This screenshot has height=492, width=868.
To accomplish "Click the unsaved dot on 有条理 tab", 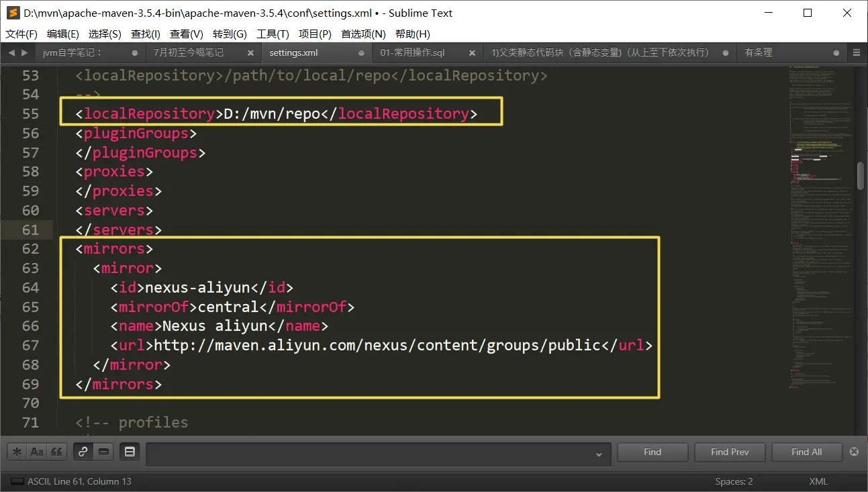I will point(836,52).
